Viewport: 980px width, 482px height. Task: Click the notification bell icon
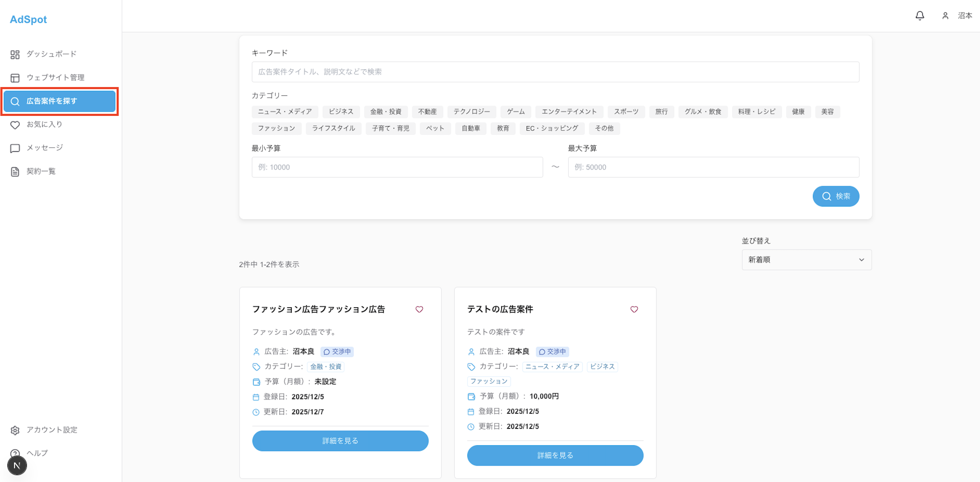pyautogui.click(x=919, y=16)
